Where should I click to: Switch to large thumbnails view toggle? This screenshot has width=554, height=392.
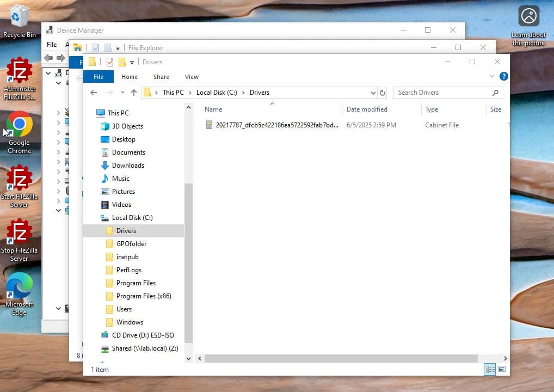(502, 369)
